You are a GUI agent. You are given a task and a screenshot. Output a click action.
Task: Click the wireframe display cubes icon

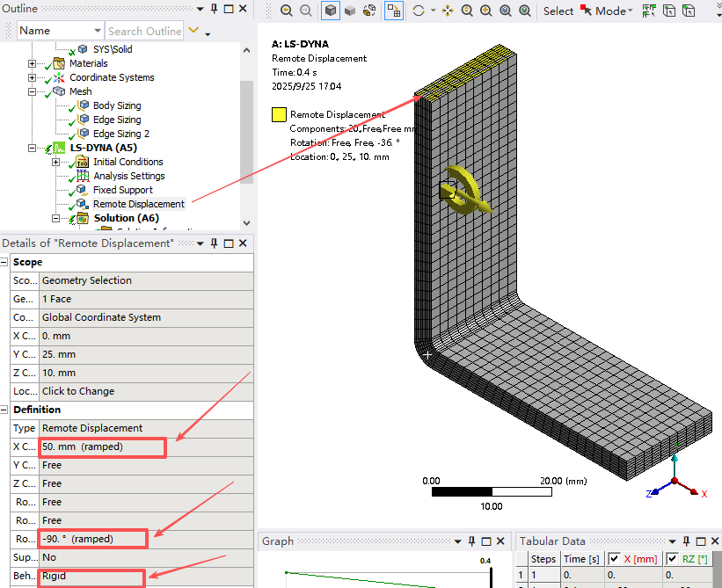[x=368, y=11]
